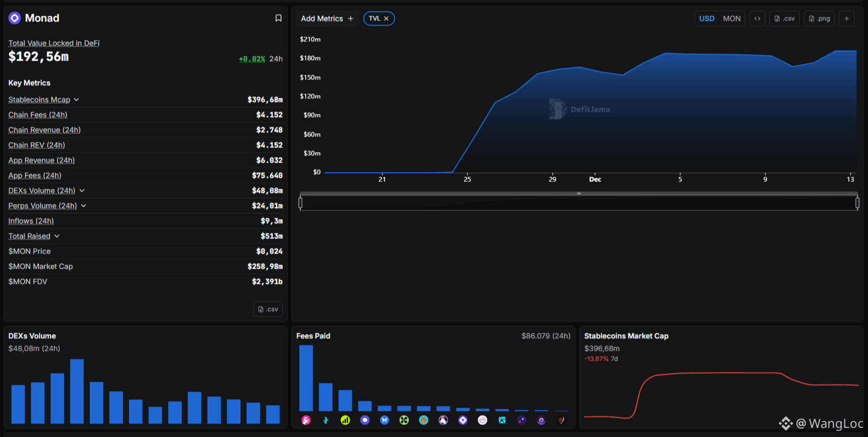Click the pink Uniswap unicorn icon
Screen dimensions: 868x437
[306, 420]
